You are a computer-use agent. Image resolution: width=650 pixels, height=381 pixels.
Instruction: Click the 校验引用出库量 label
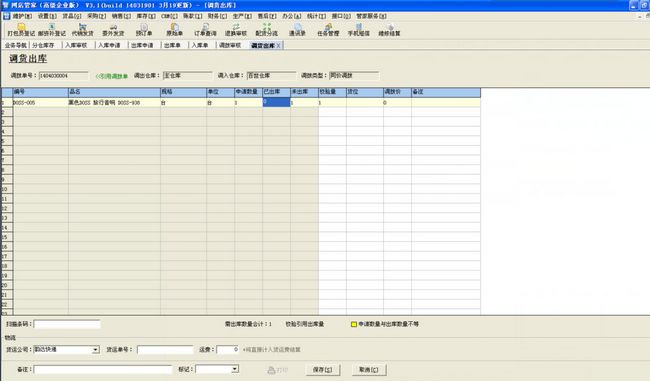(305, 324)
